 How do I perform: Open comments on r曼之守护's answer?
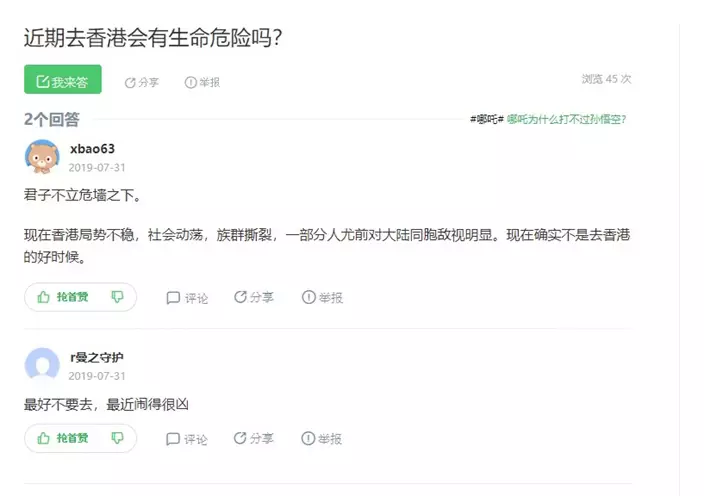[187, 438]
